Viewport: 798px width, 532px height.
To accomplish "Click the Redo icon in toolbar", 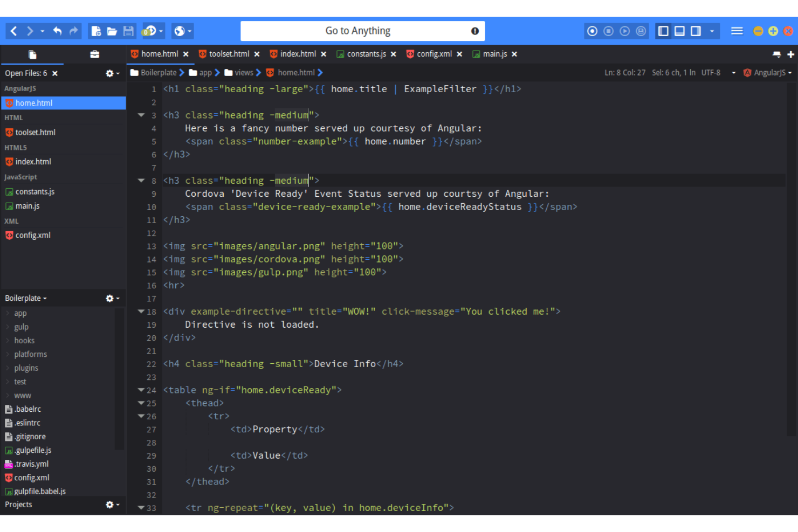I will tap(73, 31).
